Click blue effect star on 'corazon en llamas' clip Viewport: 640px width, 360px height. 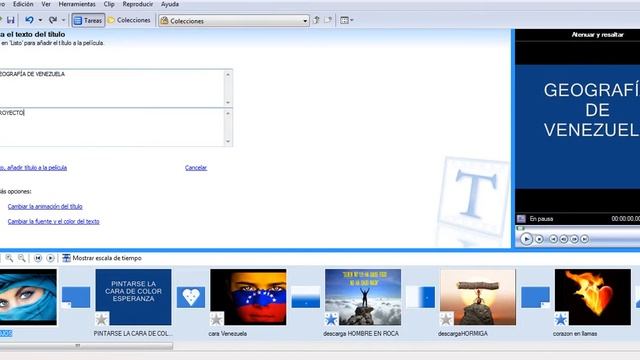pos(561,319)
